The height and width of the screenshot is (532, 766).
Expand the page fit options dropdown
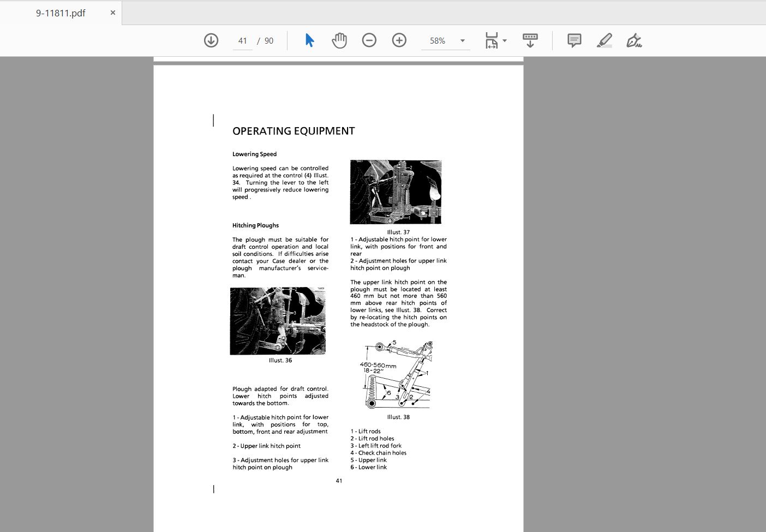(505, 40)
